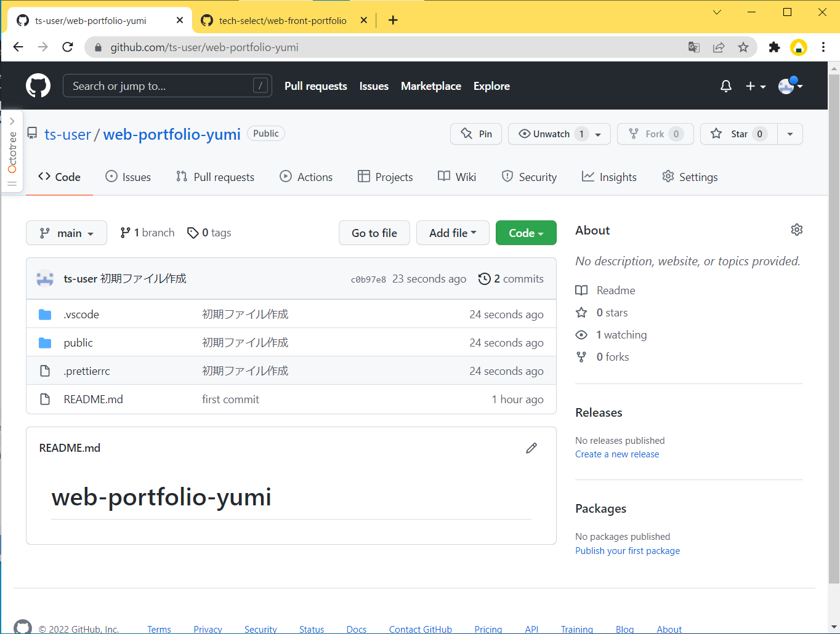840x634 pixels.
Task: Open the green Code clone dropdown
Action: (x=526, y=233)
